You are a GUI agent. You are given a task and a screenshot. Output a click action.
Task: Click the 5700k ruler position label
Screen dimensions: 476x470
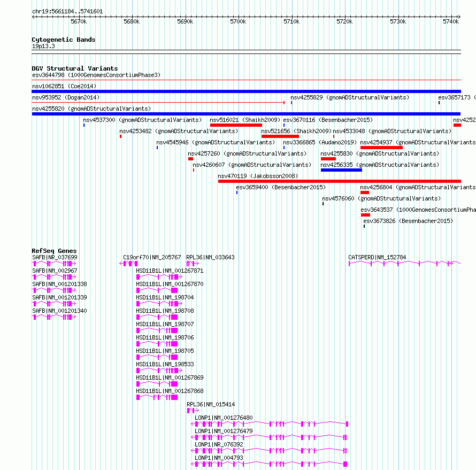(x=238, y=21)
